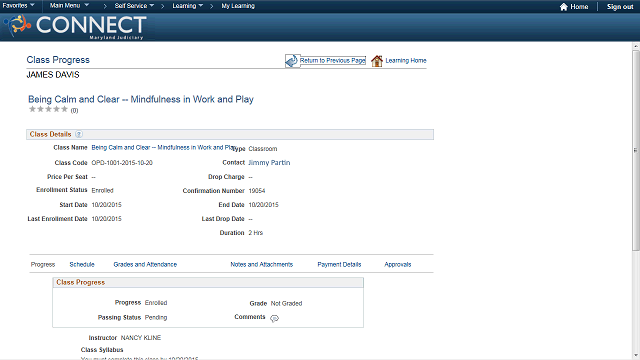
Task: Switch to the Schedule tab
Action: 82,264
